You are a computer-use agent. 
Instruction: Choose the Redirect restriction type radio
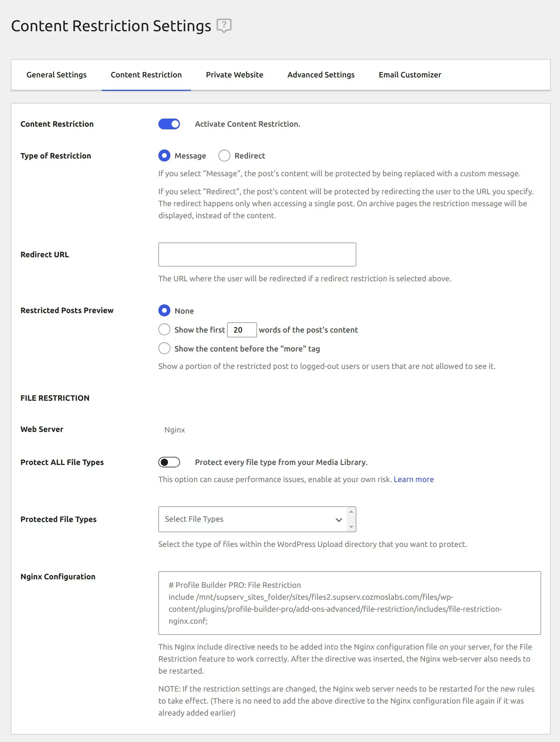[224, 156]
